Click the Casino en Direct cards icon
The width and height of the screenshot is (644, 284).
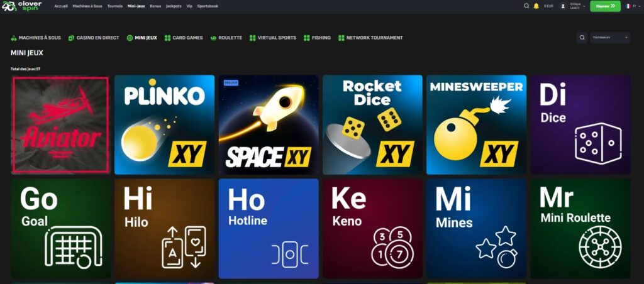pos(72,38)
